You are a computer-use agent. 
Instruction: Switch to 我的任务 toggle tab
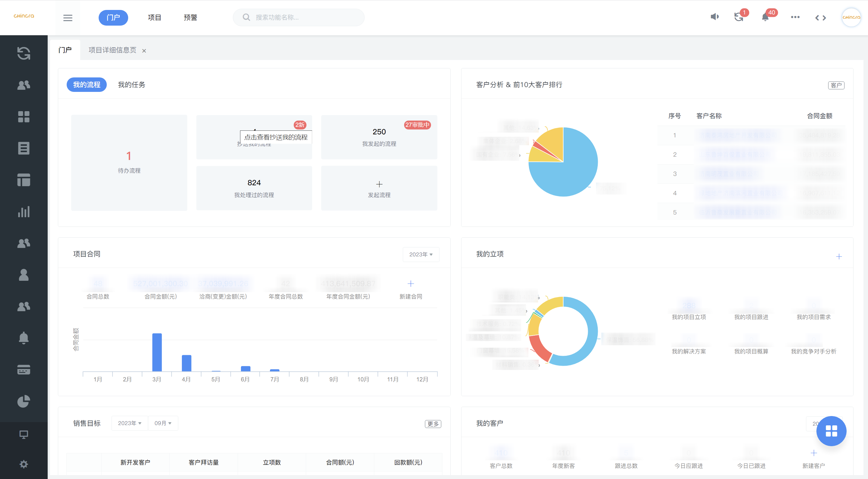(x=131, y=84)
